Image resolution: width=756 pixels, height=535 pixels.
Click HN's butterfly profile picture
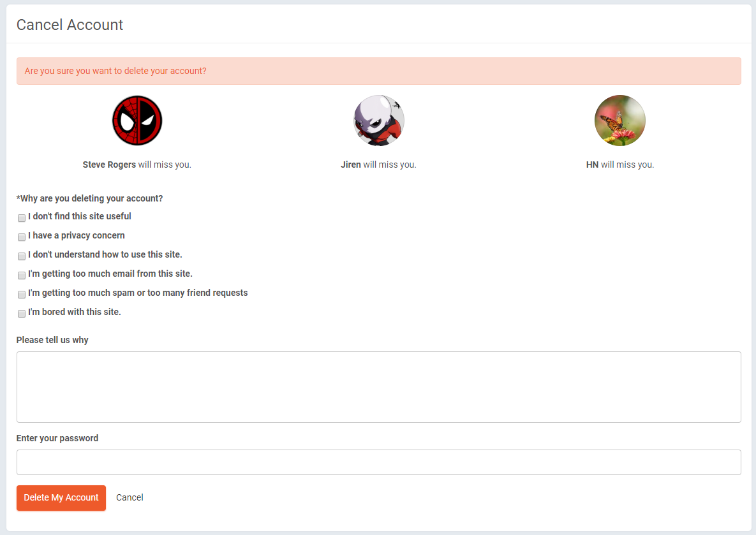click(x=619, y=121)
